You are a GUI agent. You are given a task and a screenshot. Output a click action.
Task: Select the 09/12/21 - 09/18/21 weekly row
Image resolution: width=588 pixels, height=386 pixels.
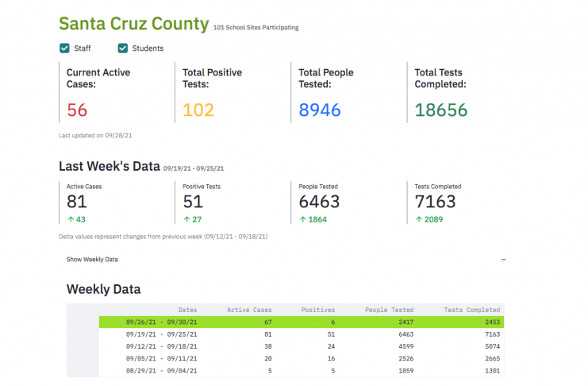coord(302,346)
